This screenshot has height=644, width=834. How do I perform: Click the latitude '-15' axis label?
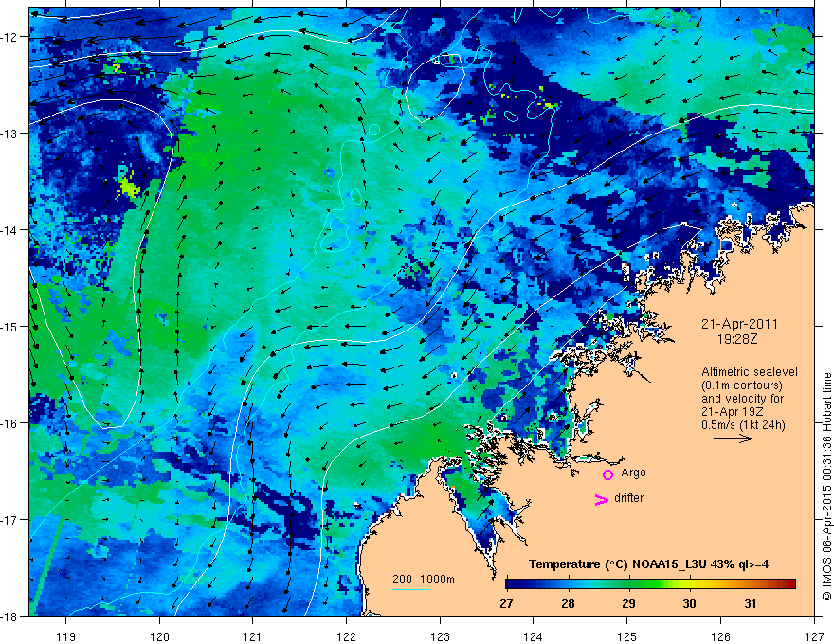[x=10, y=326]
